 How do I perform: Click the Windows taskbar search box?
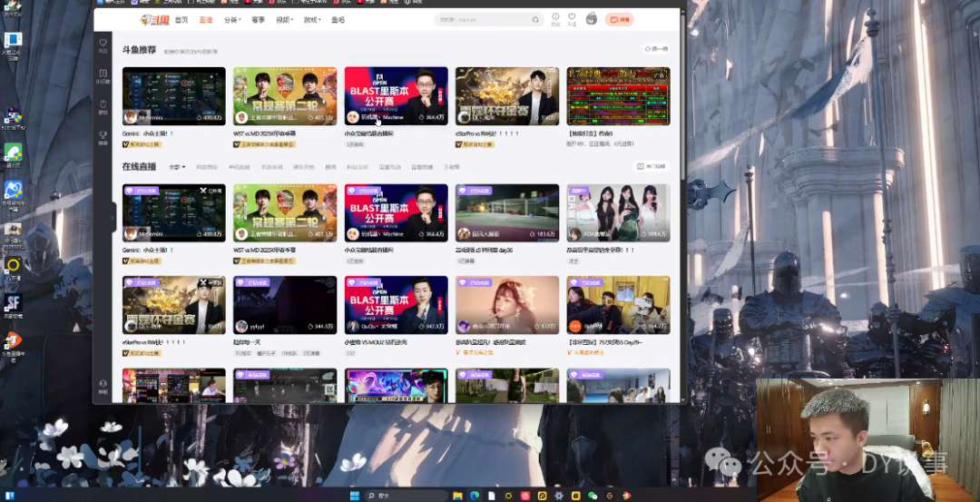(405, 496)
